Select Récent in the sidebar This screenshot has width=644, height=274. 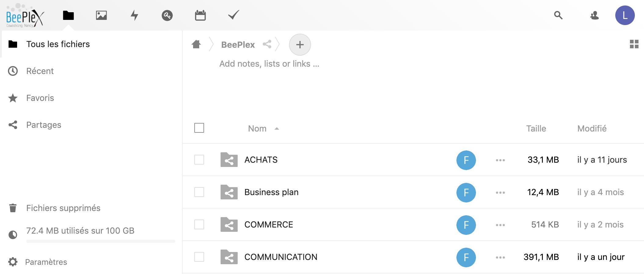point(40,71)
